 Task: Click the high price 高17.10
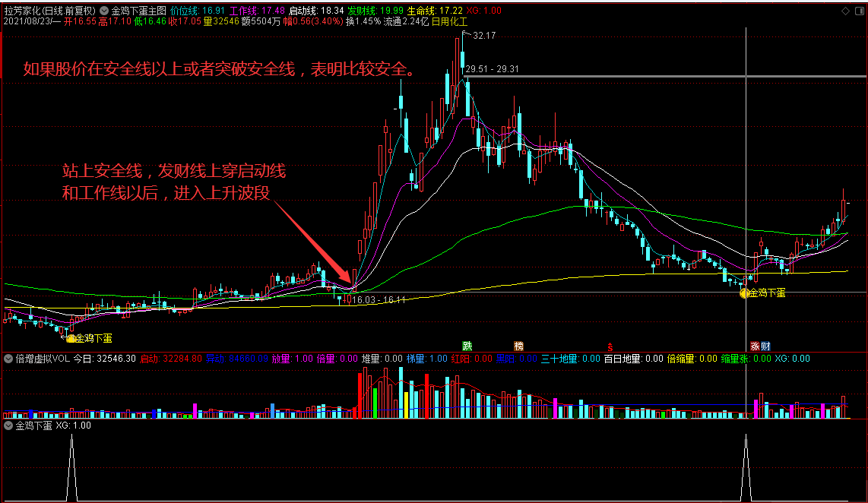click(x=115, y=21)
